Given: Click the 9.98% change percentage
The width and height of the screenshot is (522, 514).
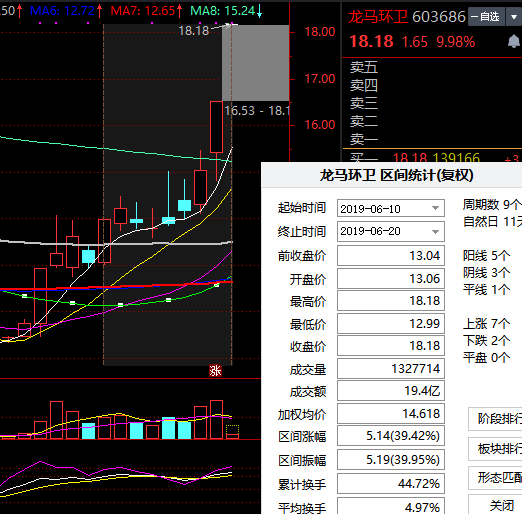Looking at the screenshot, I should tap(455, 42).
